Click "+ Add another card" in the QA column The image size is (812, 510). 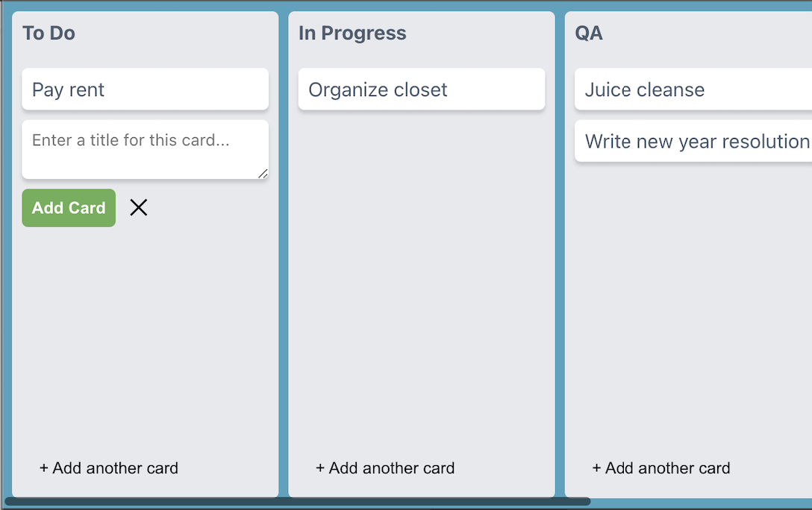point(660,468)
